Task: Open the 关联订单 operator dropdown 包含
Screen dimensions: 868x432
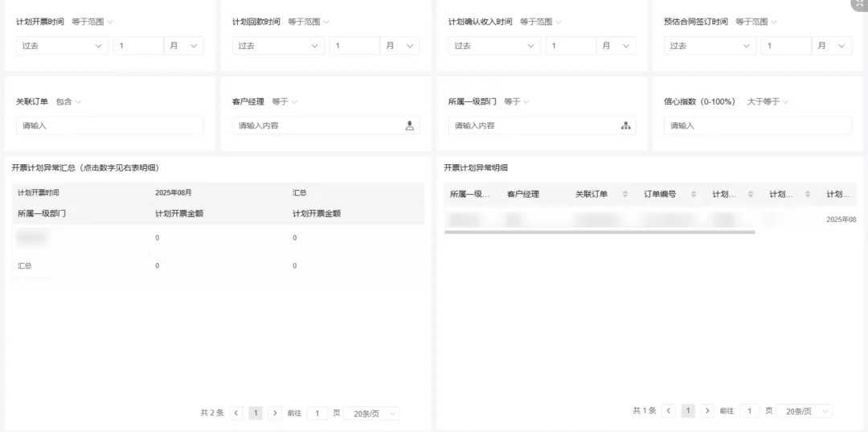Action: pyautogui.click(x=68, y=102)
